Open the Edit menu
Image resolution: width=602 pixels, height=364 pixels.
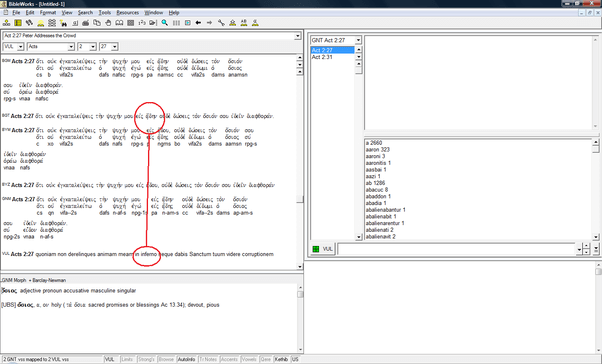[30, 13]
